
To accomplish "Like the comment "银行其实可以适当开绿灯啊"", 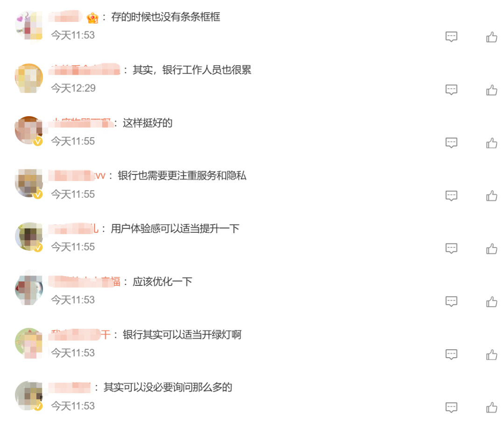I will coord(491,354).
